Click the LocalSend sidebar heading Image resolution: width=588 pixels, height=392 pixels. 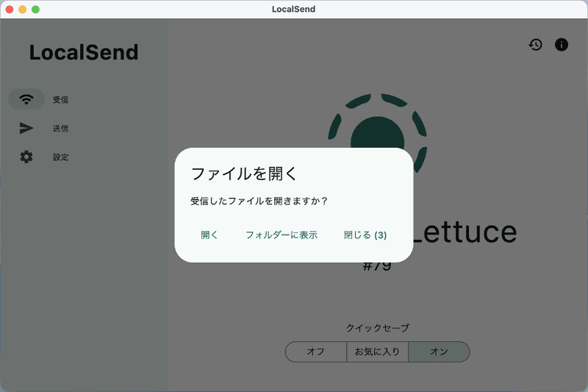[x=84, y=52]
